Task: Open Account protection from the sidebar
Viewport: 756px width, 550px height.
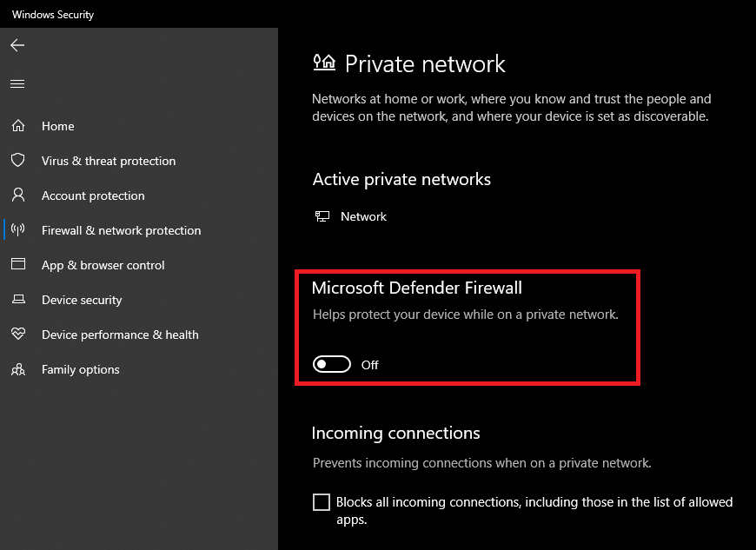Action: pyautogui.click(x=93, y=195)
